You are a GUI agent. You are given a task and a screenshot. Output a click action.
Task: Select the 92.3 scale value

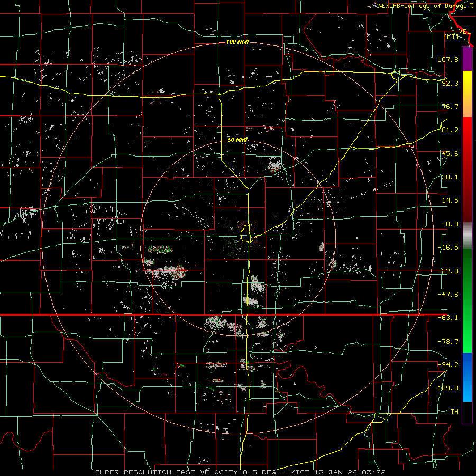(x=450, y=83)
